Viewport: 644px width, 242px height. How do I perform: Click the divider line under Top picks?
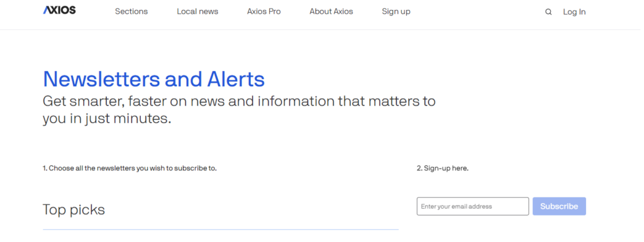pyautogui.click(x=221, y=229)
